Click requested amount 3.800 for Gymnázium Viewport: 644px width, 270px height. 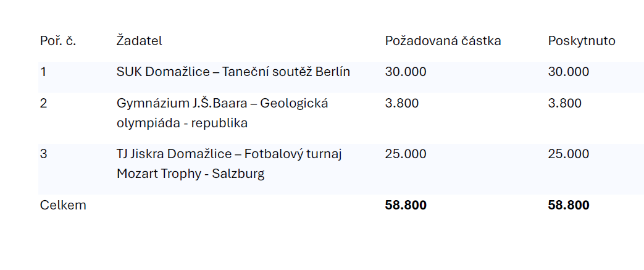tap(402, 103)
